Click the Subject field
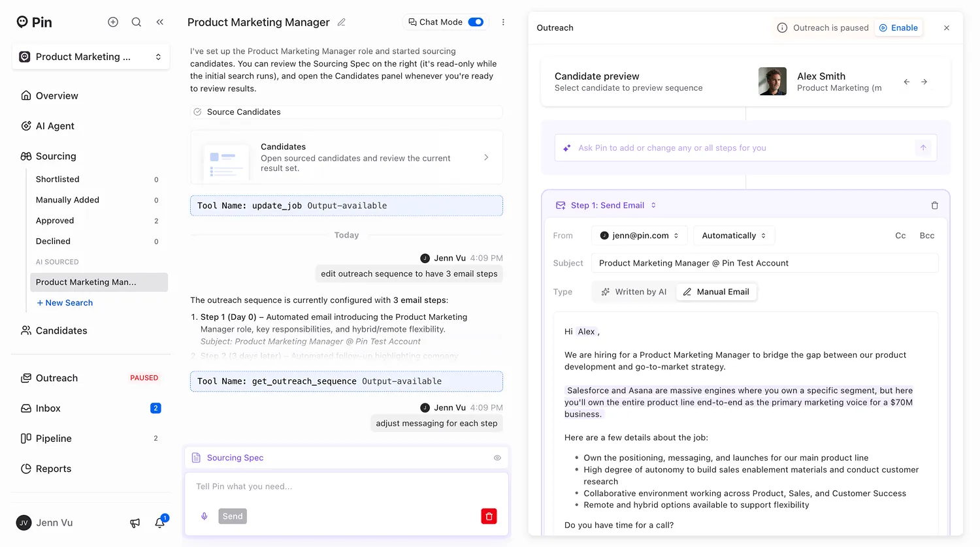This screenshot has height=547, width=980. tap(765, 263)
